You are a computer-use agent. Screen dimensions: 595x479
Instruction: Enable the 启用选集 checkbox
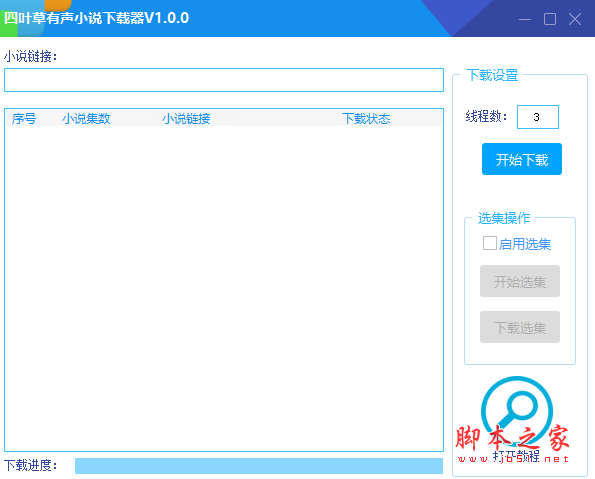click(x=490, y=243)
